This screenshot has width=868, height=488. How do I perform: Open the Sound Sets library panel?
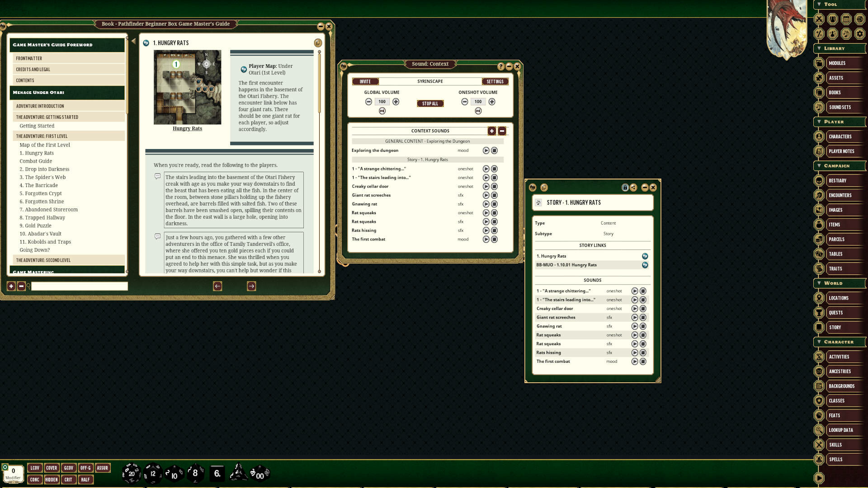[841, 107]
